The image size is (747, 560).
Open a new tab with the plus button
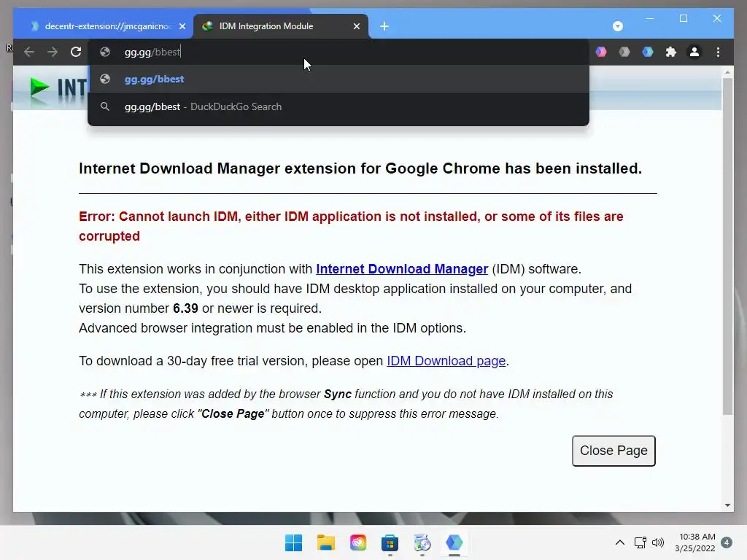click(384, 26)
